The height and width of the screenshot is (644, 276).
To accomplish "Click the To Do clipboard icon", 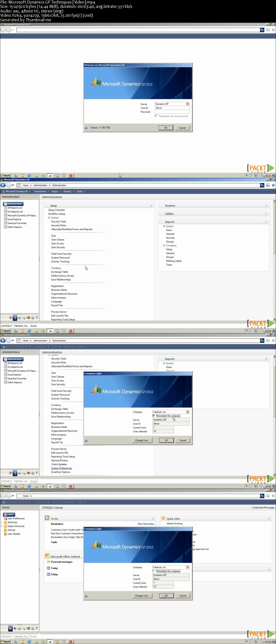I will 47,518.
